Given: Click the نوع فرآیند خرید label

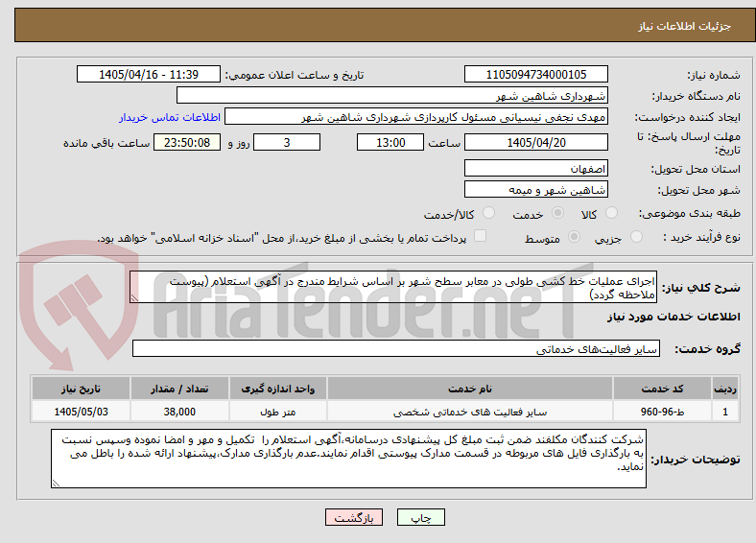Looking at the screenshot, I should pos(701,237).
